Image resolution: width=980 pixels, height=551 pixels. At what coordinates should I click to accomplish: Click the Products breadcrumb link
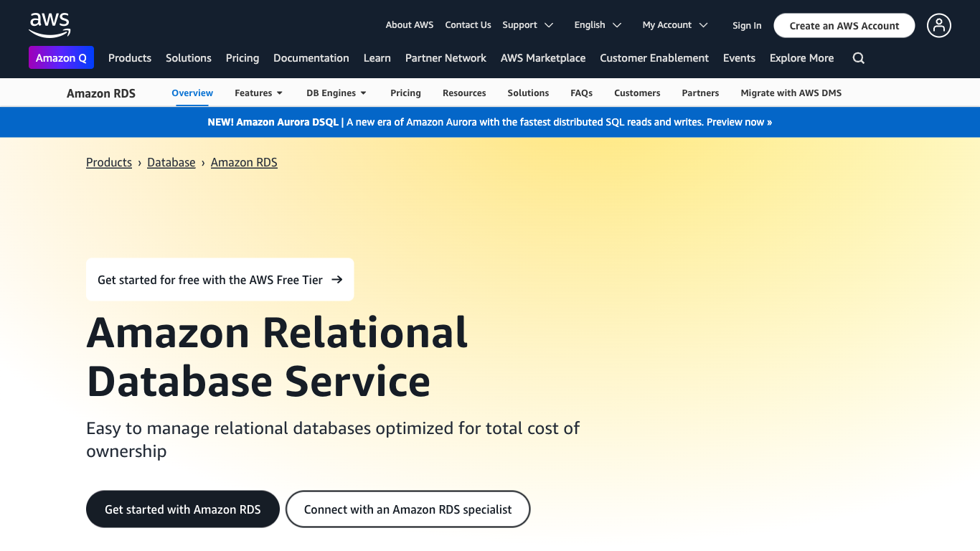coord(109,163)
